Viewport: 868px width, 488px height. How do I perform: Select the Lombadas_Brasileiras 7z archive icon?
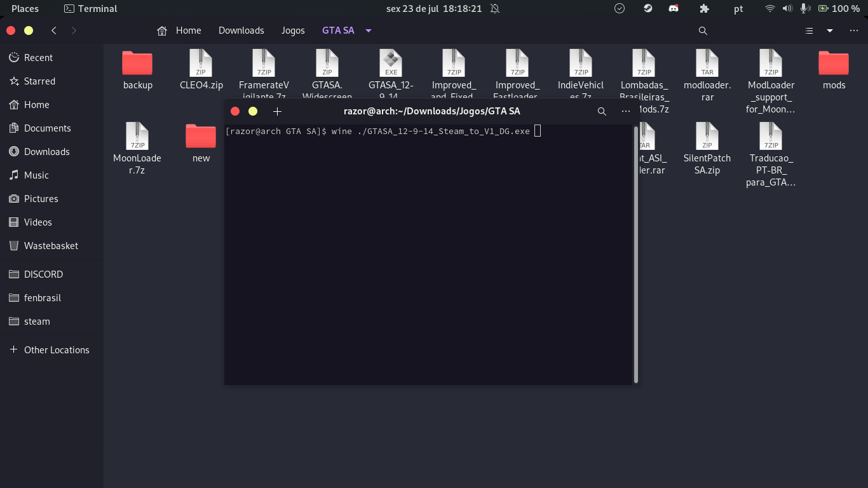tap(644, 64)
